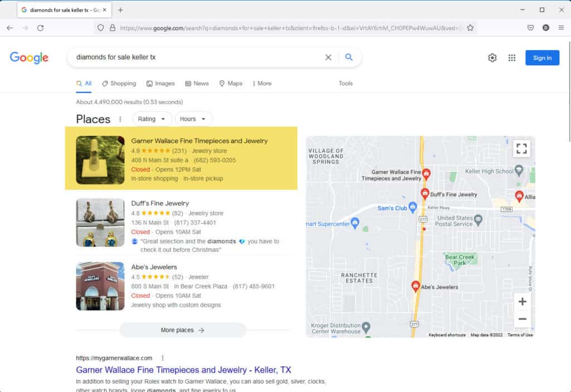Open the Google apps grid icon
Image resolution: width=571 pixels, height=392 pixels.
(x=512, y=57)
